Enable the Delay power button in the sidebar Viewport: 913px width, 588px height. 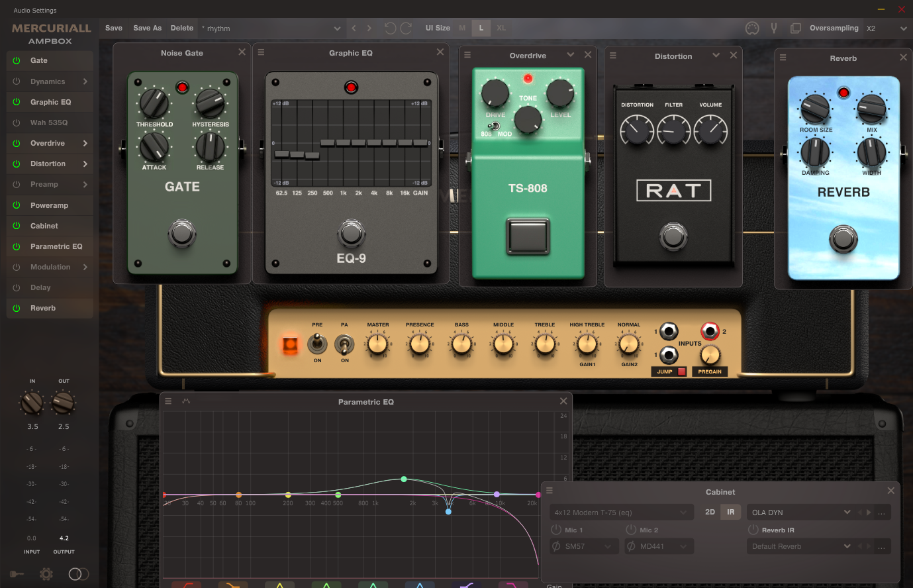(17, 287)
